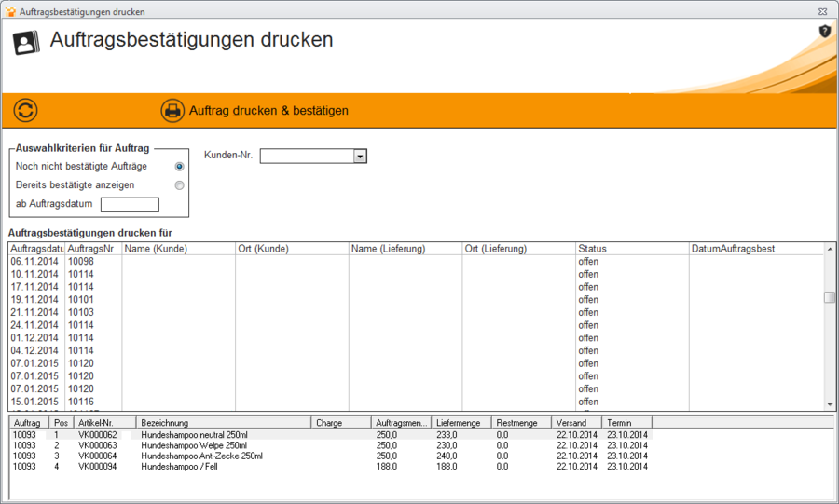This screenshot has width=839, height=504.
Task: Click 'DatumAuftragsbest' column header
Action: click(756, 249)
